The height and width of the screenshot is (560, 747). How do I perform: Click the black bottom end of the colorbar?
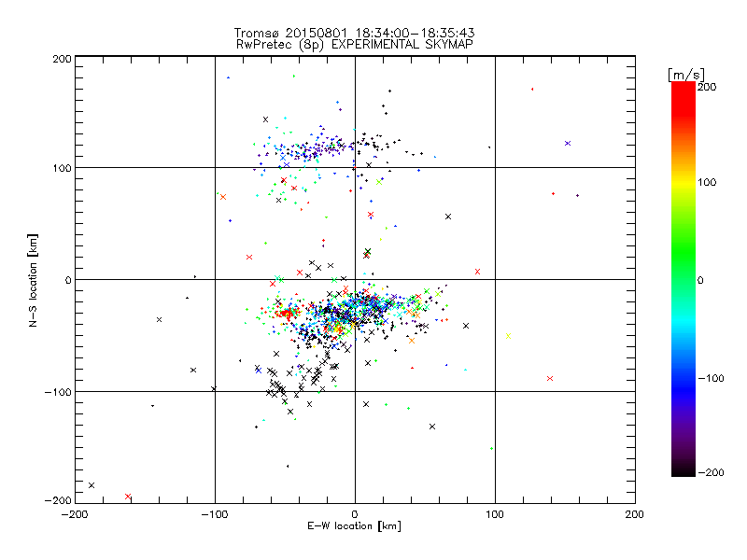(x=684, y=469)
